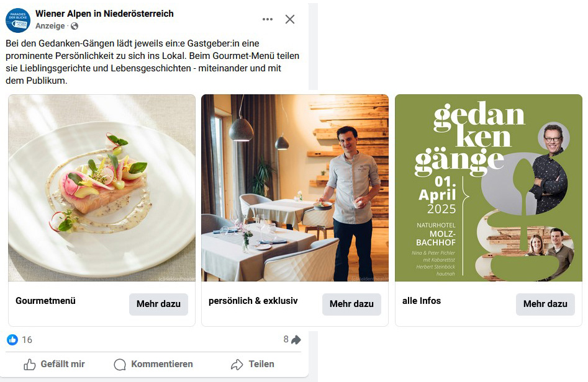Image resolution: width=588 pixels, height=382 pixels.
Task: Click the globe audience icon next to Anzeige
Action: coord(75,26)
